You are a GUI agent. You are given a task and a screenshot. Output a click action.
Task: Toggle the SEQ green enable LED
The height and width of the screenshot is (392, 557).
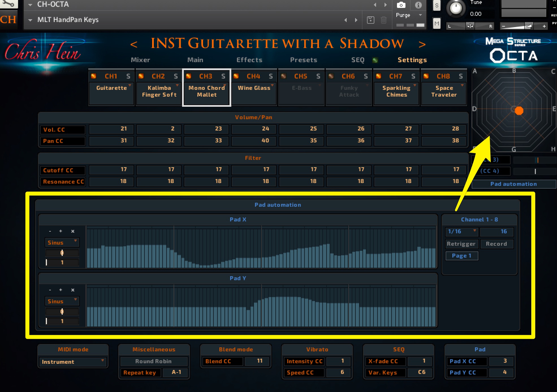[x=375, y=60]
